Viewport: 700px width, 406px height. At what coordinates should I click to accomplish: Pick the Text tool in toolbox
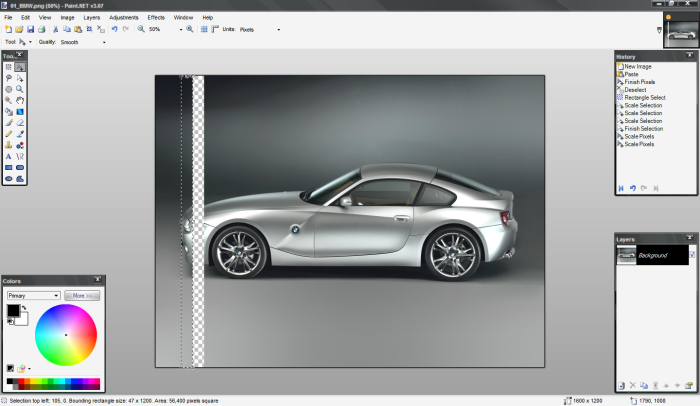(8, 156)
